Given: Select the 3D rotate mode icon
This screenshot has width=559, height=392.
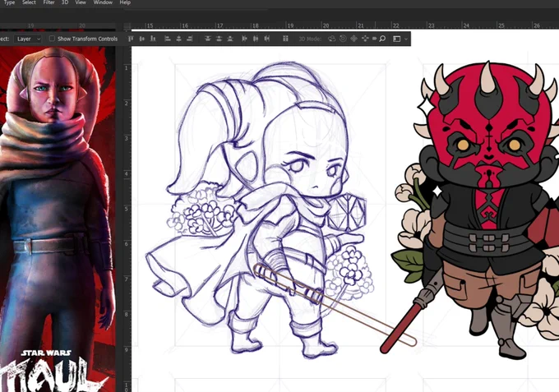Looking at the screenshot, I should pyautogui.click(x=331, y=39).
